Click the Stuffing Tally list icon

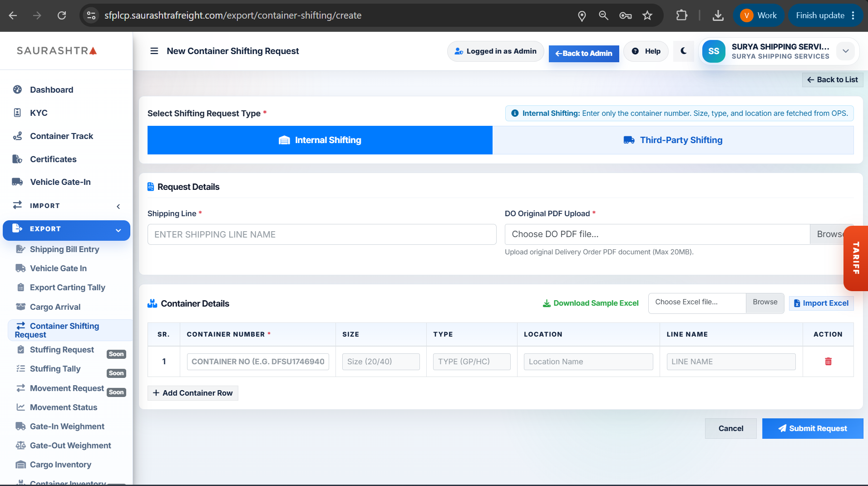pos(20,368)
